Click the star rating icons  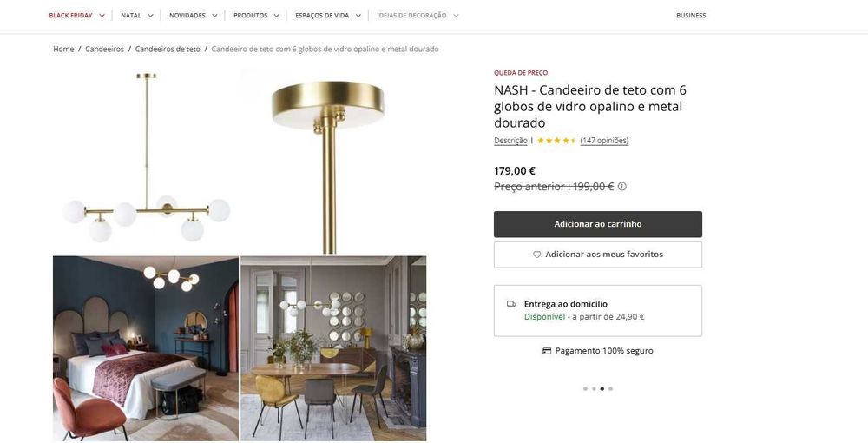[556, 141]
